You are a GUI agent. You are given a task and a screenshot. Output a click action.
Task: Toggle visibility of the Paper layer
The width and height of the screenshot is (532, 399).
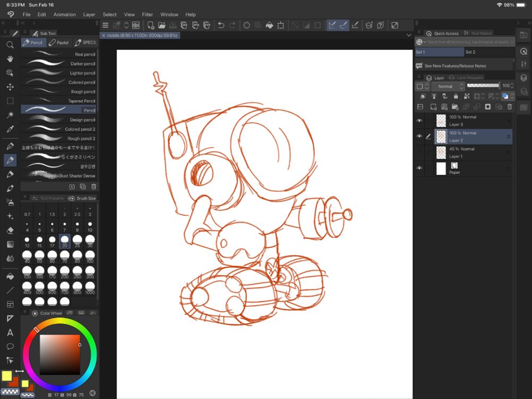click(x=419, y=169)
